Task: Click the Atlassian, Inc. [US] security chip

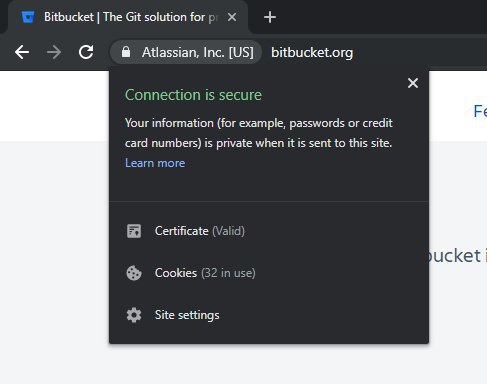Action: tap(186, 52)
